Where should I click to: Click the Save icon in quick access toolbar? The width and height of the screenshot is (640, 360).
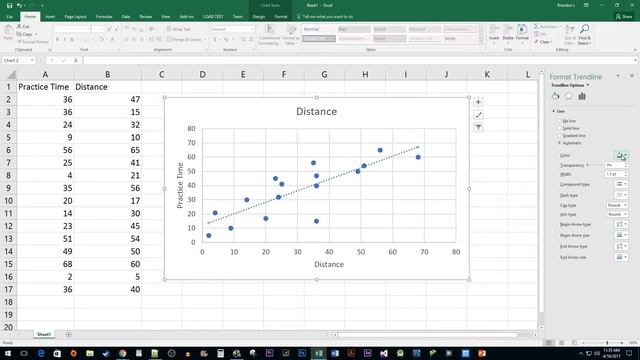coord(9,5)
